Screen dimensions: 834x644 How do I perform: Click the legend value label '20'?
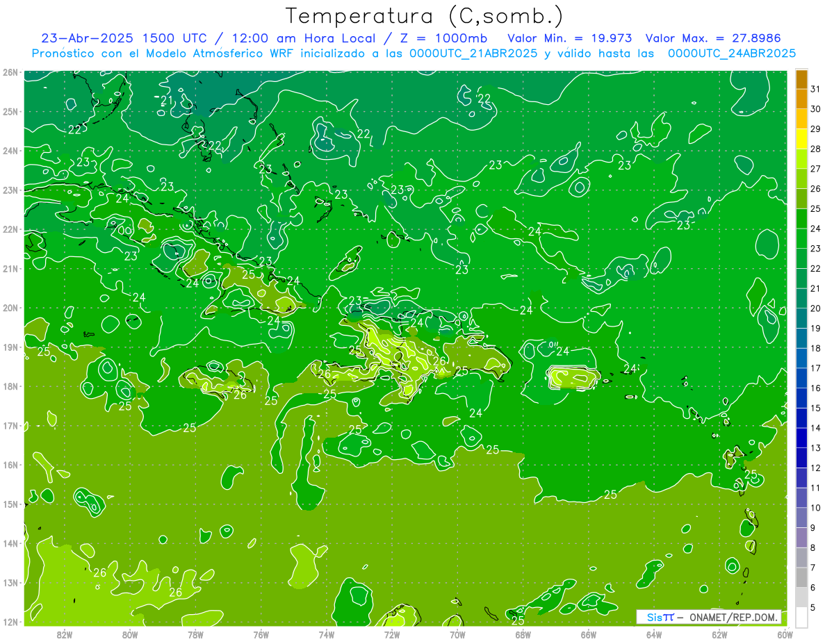[815, 308]
